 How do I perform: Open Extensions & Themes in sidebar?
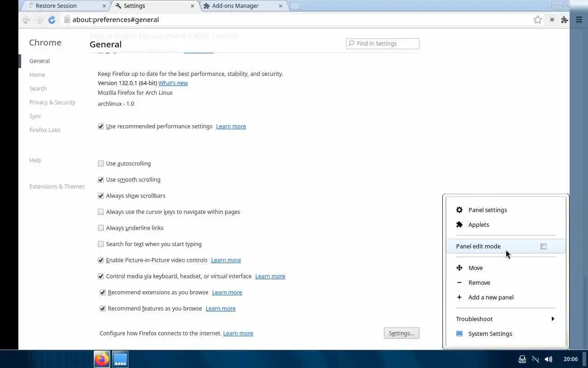click(57, 186)
